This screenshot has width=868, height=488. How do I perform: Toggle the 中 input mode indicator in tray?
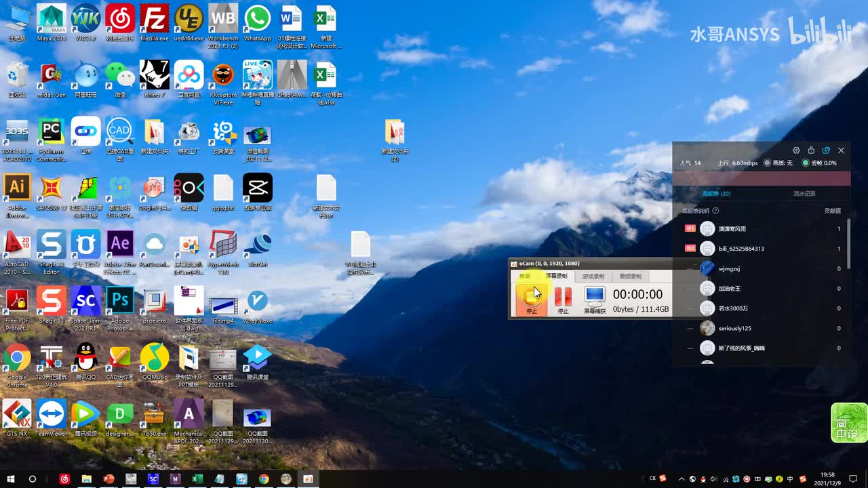tap(790, 479)
